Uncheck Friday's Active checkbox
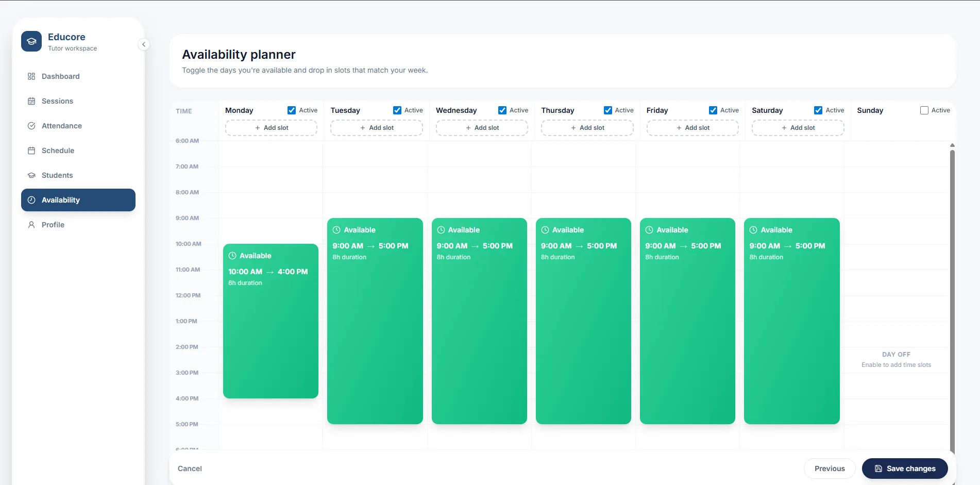The width and height of the screenshot is (980, 485). point(713,110)
